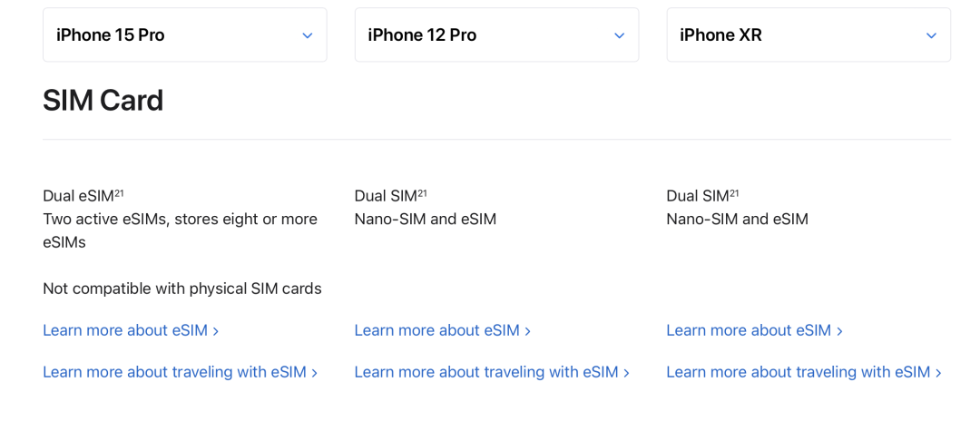Follow Learn more about eSIM under iPhone 12 Pro

click(x=443, y=330)
